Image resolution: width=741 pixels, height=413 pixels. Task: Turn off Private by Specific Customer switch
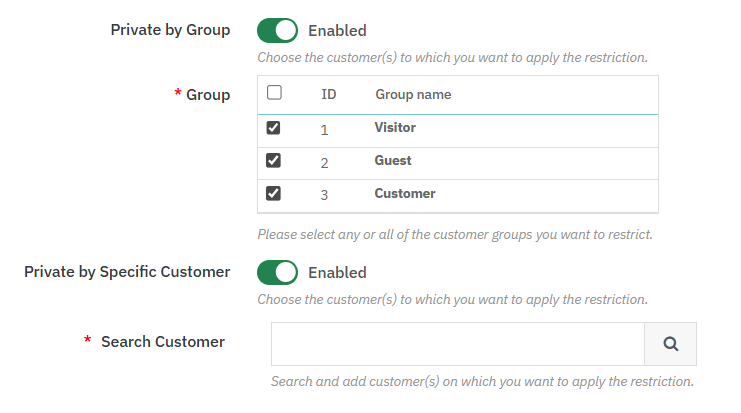(277, 272)
